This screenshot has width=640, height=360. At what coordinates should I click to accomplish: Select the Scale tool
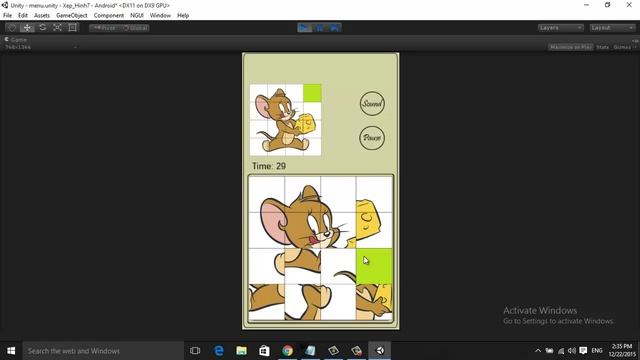[58, 28]
